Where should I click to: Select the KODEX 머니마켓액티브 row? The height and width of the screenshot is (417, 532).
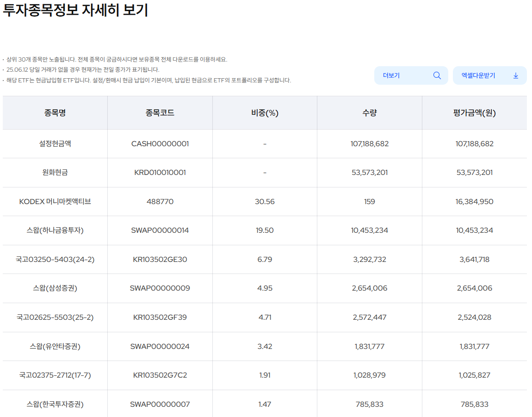coord(54,201)
